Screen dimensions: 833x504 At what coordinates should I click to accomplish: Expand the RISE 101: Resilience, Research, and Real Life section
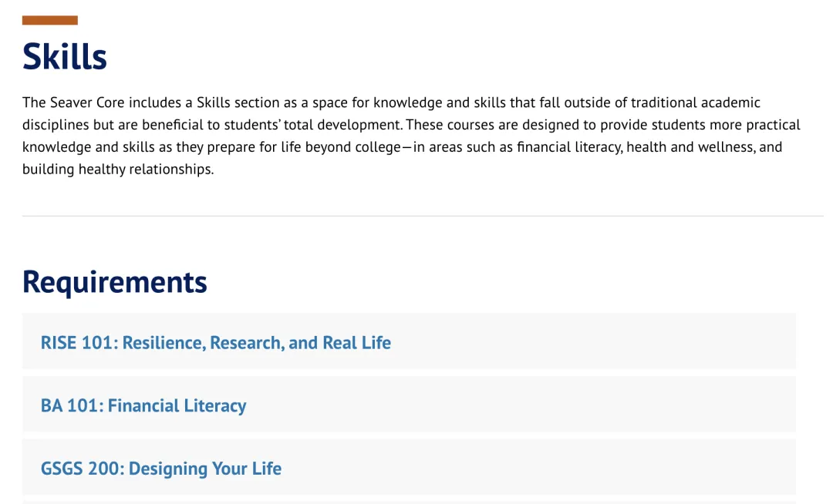409,341
